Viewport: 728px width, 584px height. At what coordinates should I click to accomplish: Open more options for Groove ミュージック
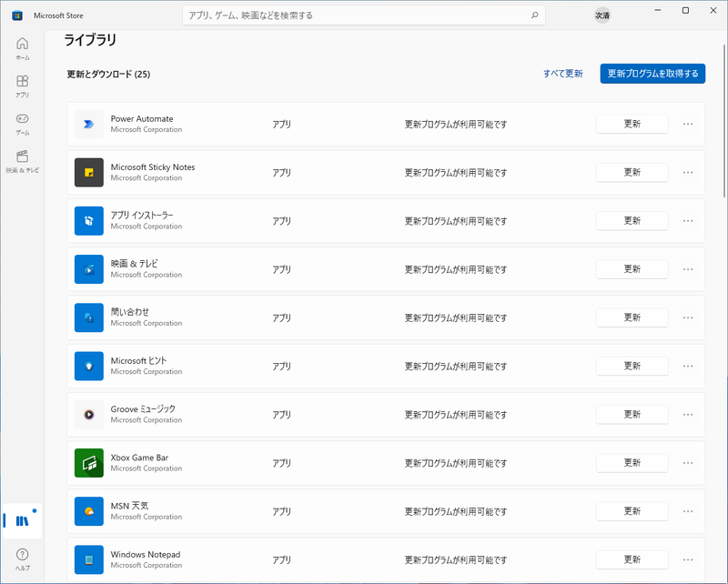pyautogui.click(x=688, y=415)
